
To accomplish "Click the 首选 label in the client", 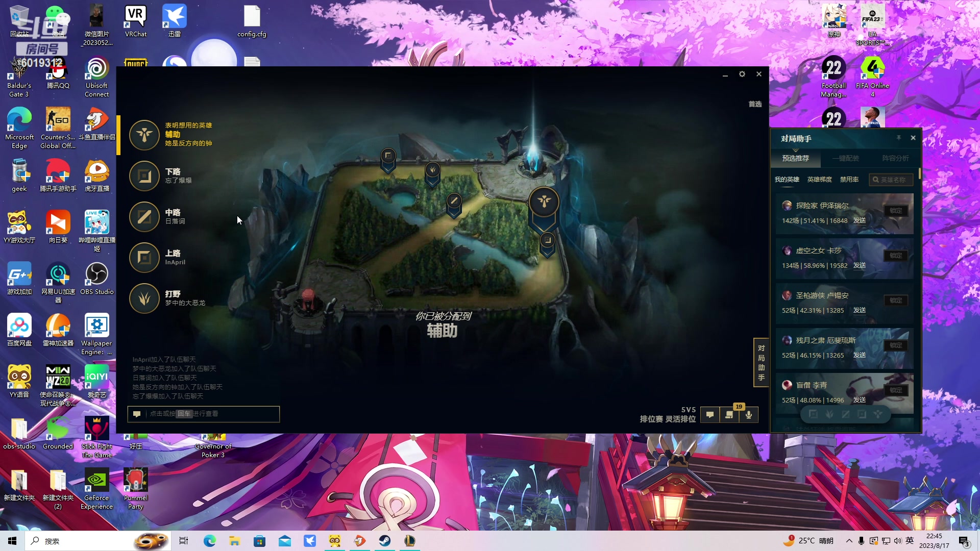I will tap(755, 104).
